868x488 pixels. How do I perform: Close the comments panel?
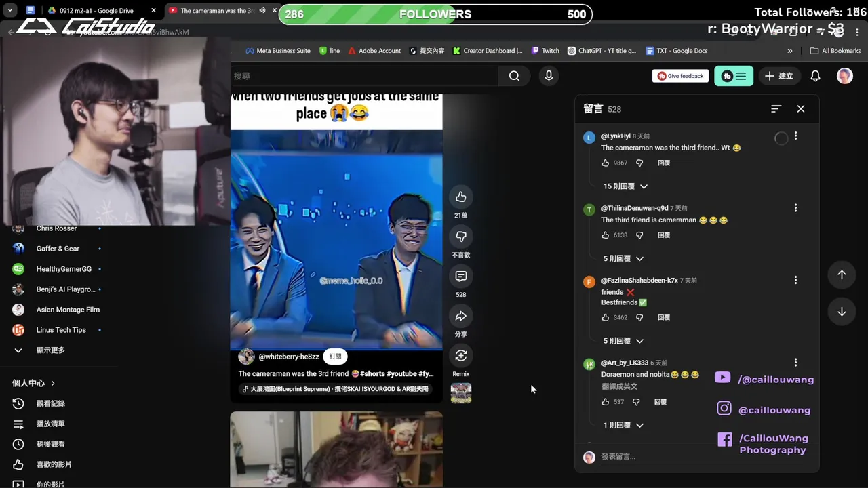click(x=801, y=109)
